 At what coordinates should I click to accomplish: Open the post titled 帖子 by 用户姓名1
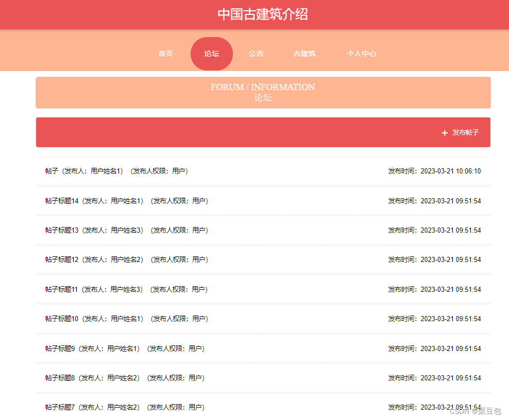click(x=116, y=171)
